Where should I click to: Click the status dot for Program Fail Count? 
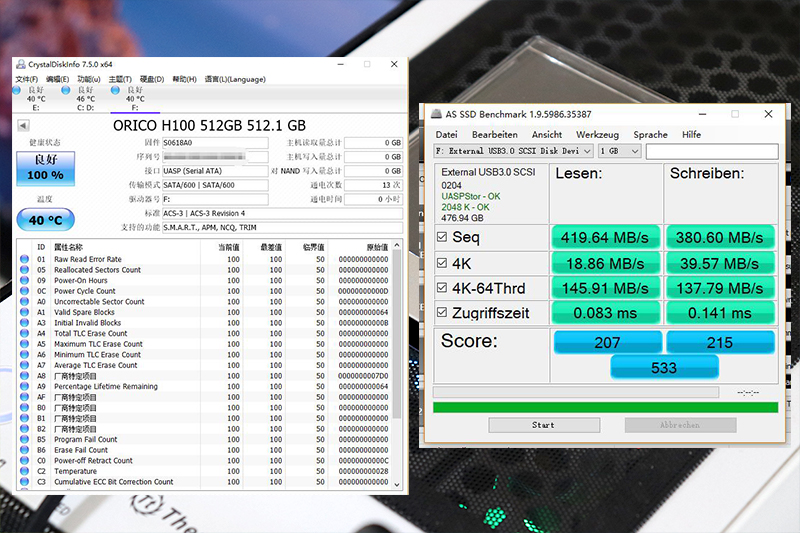pyautogui.click(x=24, y=439)
